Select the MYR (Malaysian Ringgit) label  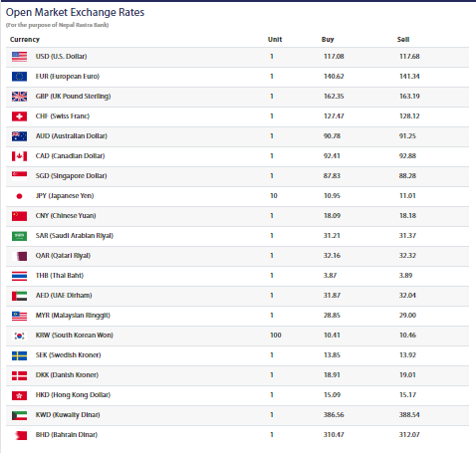click(73, 316)
